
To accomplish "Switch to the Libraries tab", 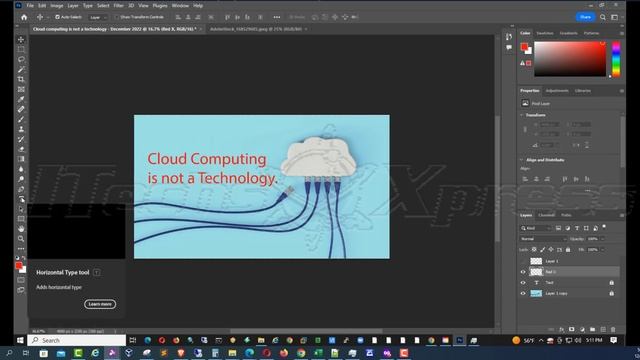I will pos(582,91).
